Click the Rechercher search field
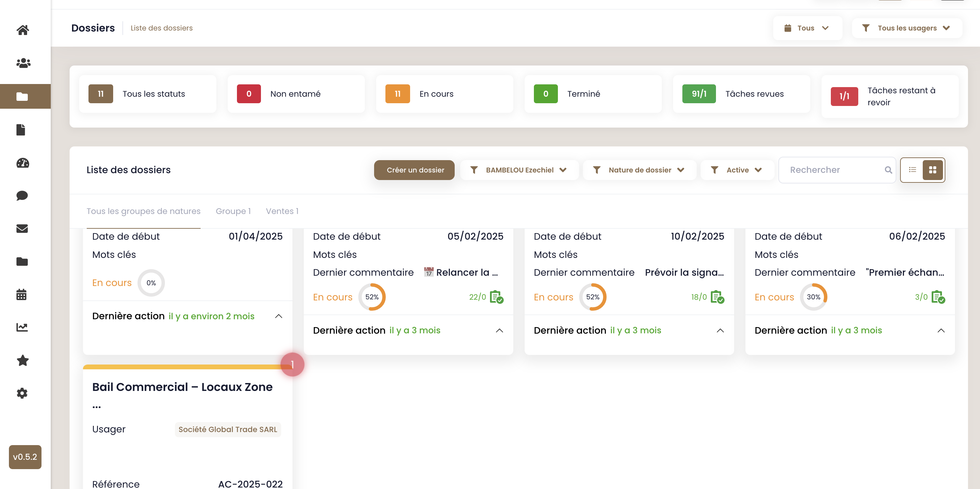 click(837, 170)
